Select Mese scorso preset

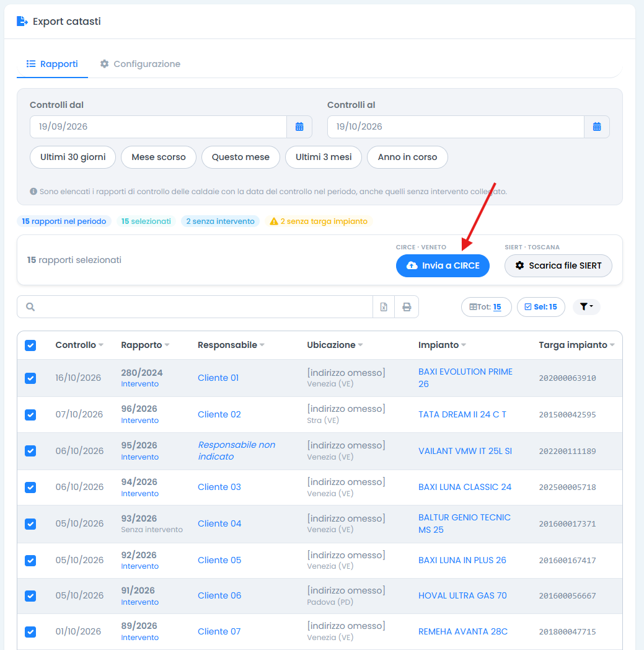(x=159, y=157)
